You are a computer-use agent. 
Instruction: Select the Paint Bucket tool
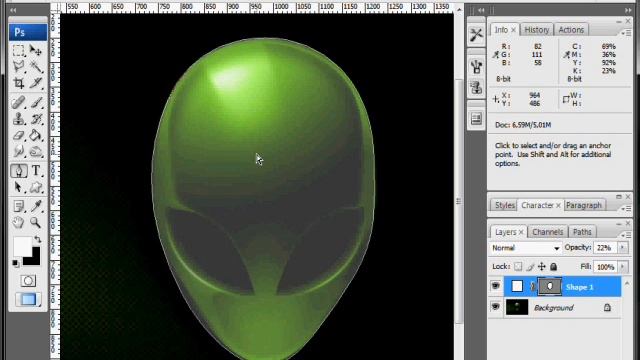pos(36,135)
